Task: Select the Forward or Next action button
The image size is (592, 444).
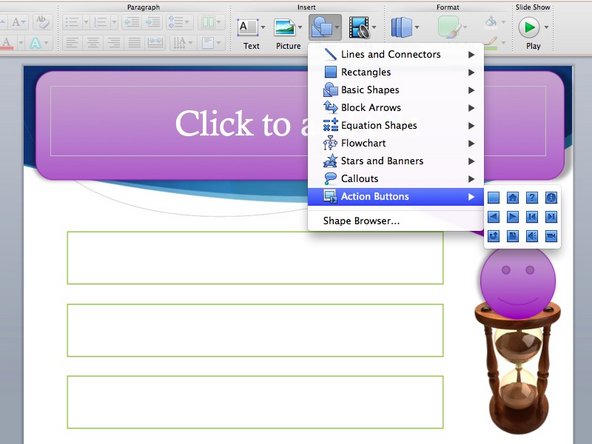Action: tap(512, 217)
